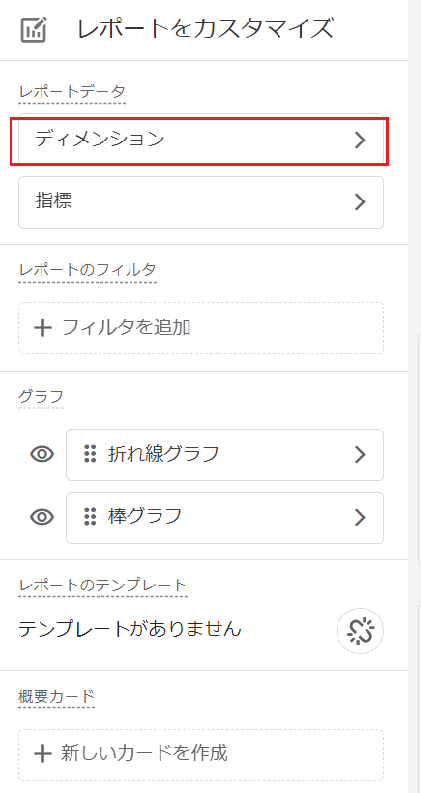Click drag handle dots on 棒グラフ
The image size is (421, 793).
point(90,517)
